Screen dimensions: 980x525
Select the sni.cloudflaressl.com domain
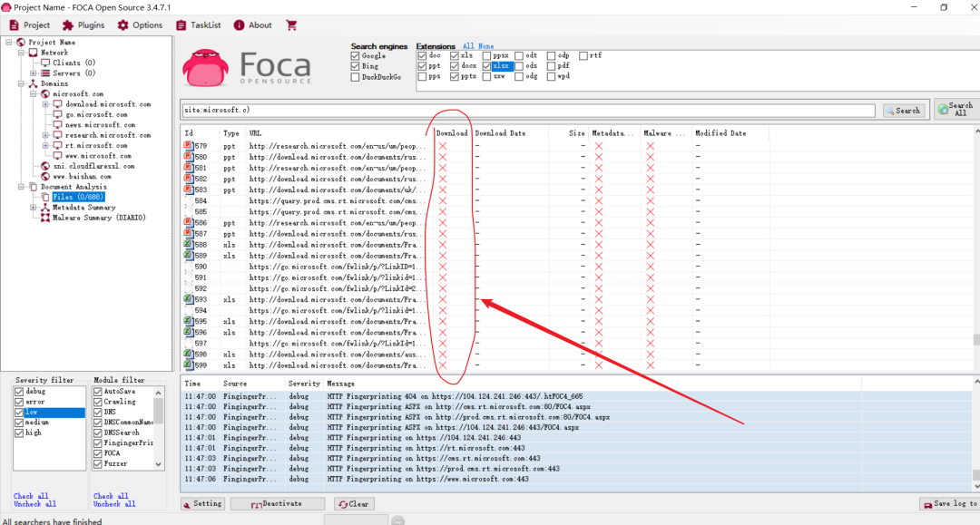[93, 166]
